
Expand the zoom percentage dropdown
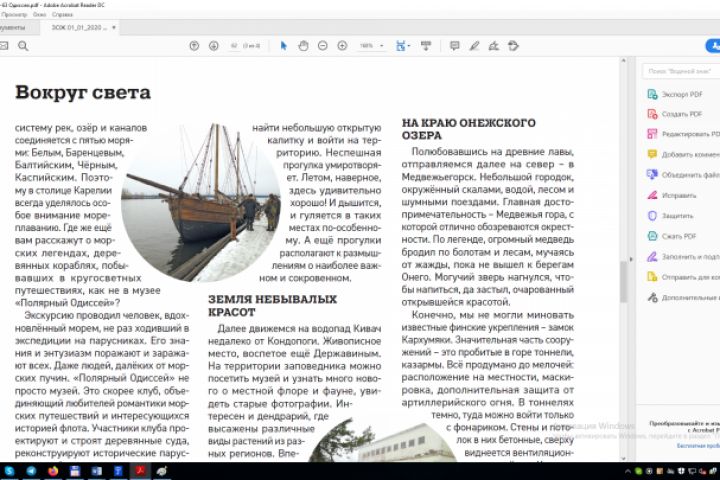point(382,46)
